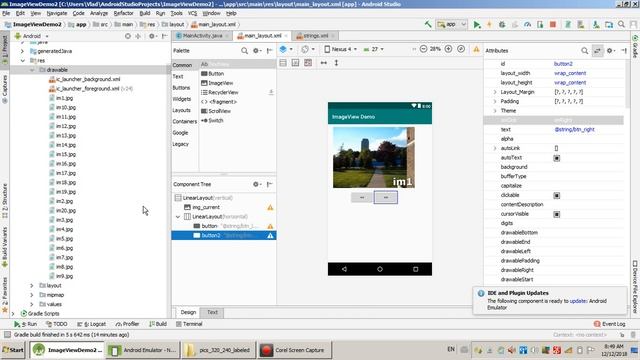Screen dimensions: 640x360
Task: Click the zoom to fit screen icon
Action: [x=461, y=49]
